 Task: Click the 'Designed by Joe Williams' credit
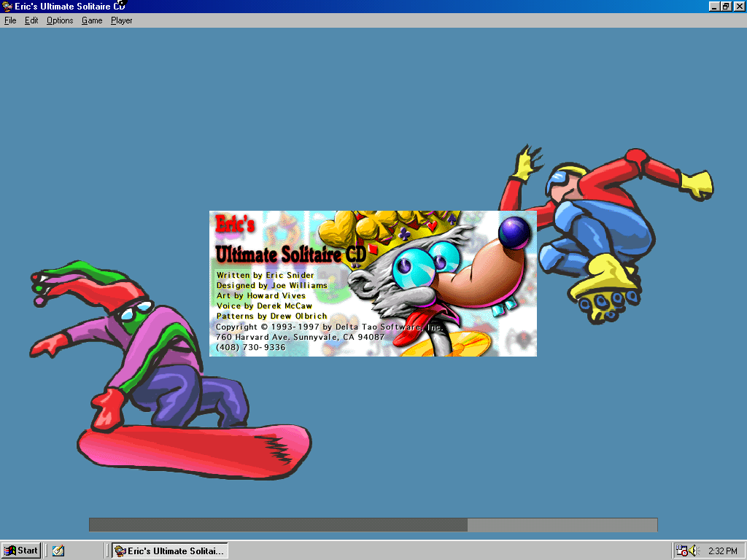click(271, 285)
